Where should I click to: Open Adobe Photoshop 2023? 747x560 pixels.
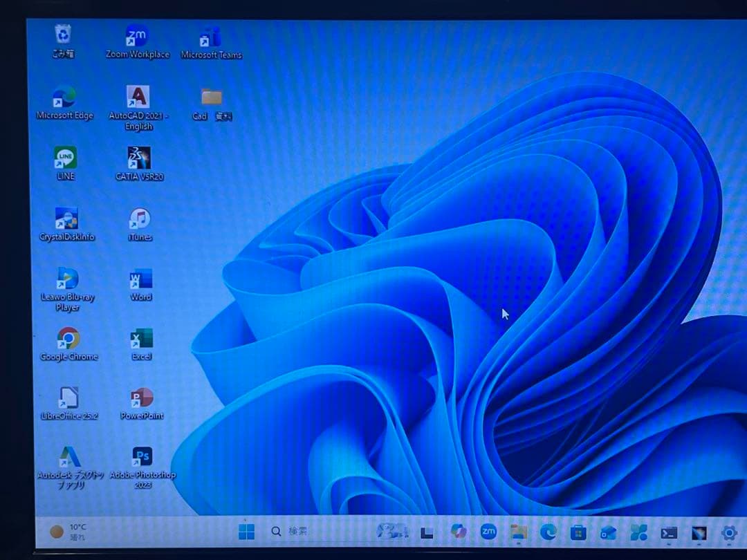pyautogui.click(x=142, y=456)
